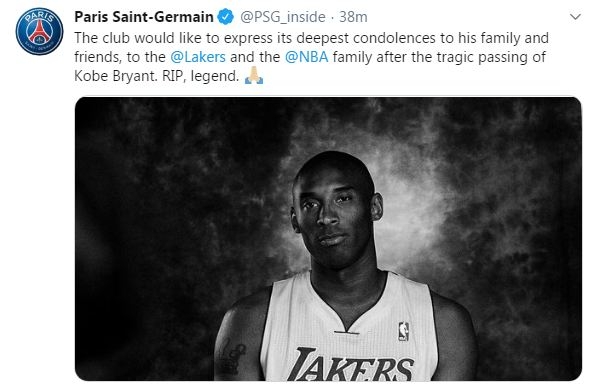The height and width of the screenshot is (387, 595).
Task: Expand the tweet options chevron menu
Action: click(x=575, y=17)
